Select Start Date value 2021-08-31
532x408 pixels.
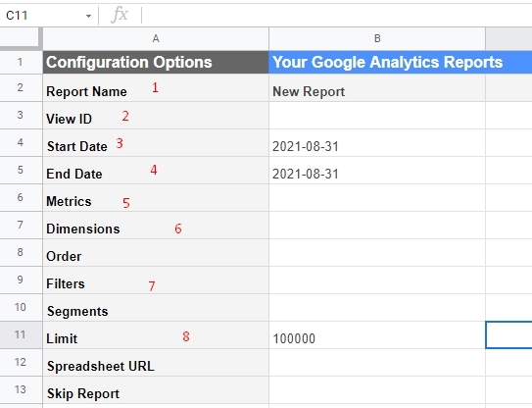(x=377, y=142)
